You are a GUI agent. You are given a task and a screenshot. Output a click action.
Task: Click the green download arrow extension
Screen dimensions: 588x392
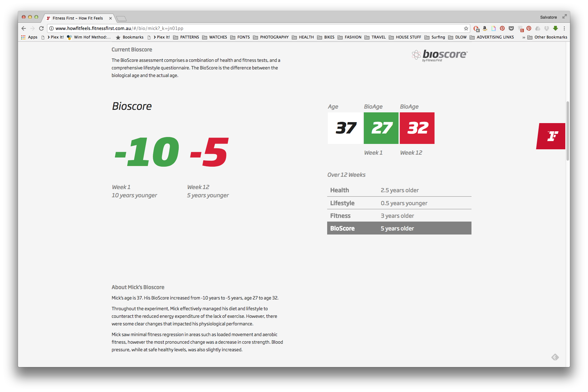pyautogui.click(x=555, y=28)
